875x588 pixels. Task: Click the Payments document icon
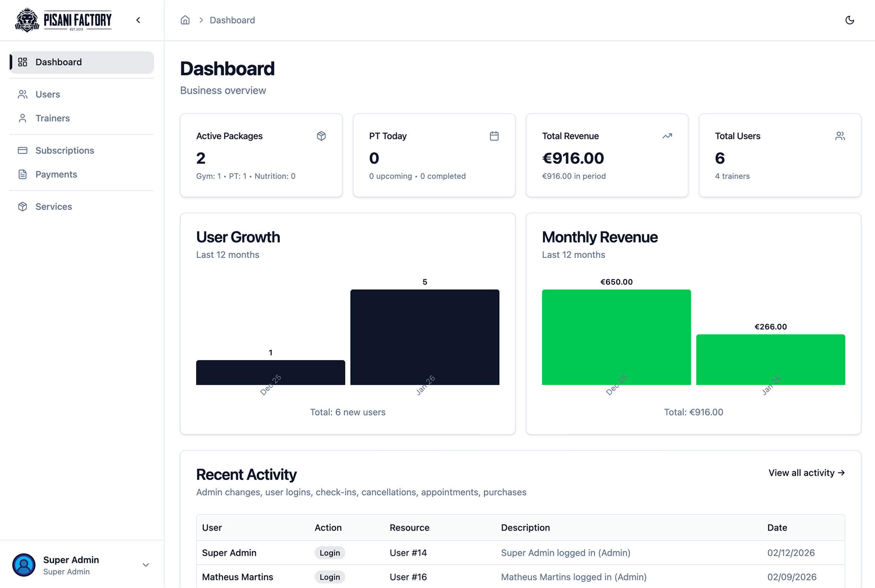click(22, 174)
